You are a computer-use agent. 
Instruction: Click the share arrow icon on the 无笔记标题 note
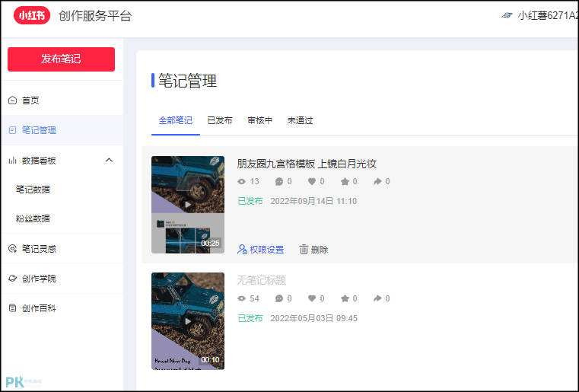tap(377, 298)
